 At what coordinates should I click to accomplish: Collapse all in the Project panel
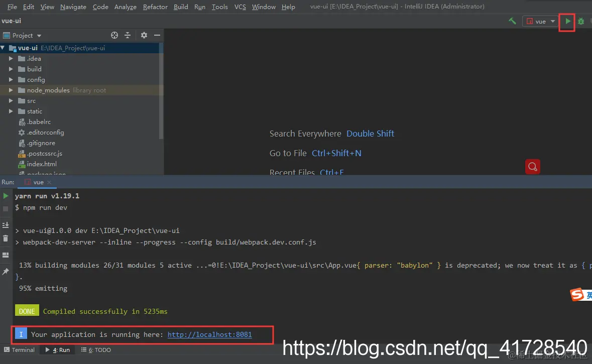point(128,35)
